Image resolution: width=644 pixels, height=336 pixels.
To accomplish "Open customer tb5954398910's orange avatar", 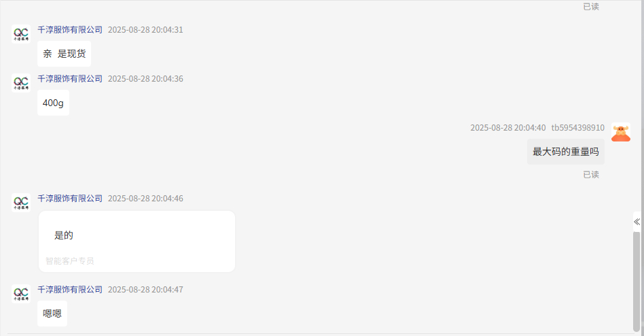I will [x=621, y=133].
